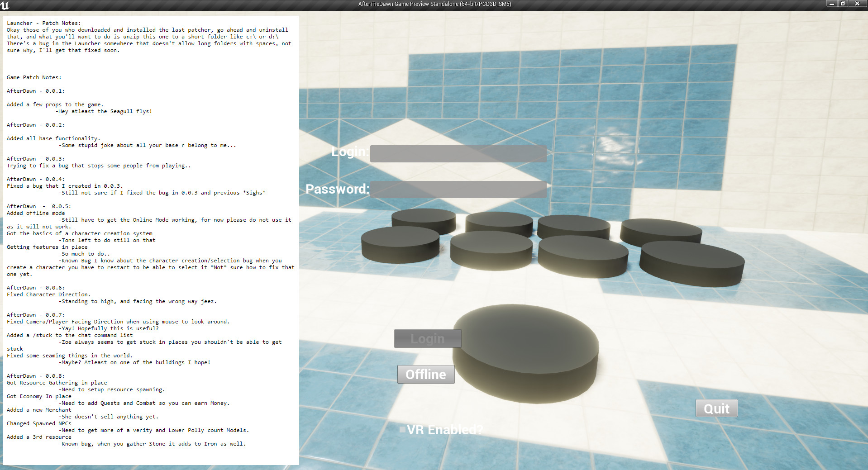Click the Login username input box
The width and height of the screenshot is (868, 470).
click(458, 153)
